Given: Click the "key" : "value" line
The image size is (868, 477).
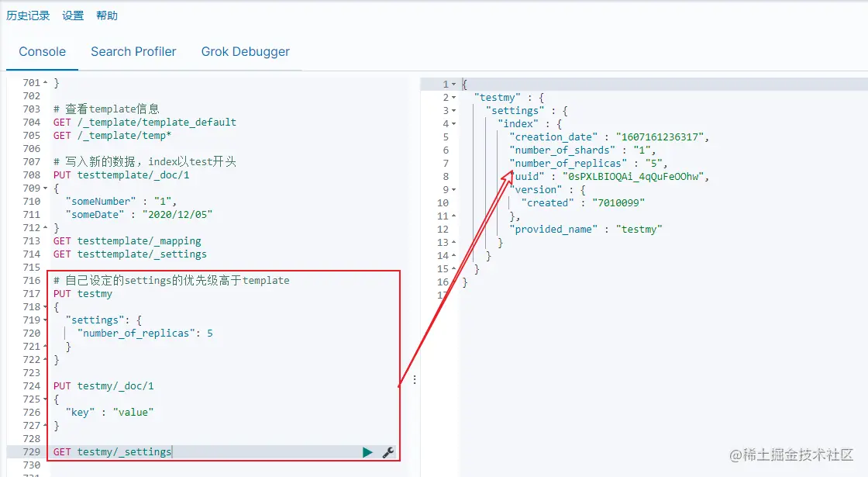Looking at the screenshot, I should pos(109,413).
